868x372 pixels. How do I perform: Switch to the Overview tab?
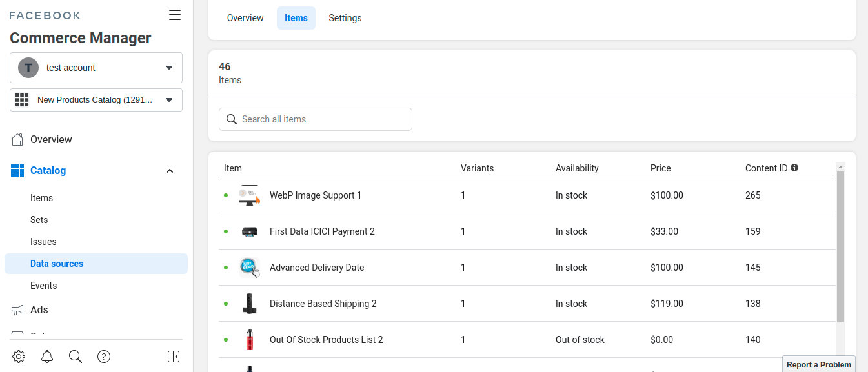tap(245, 18)
